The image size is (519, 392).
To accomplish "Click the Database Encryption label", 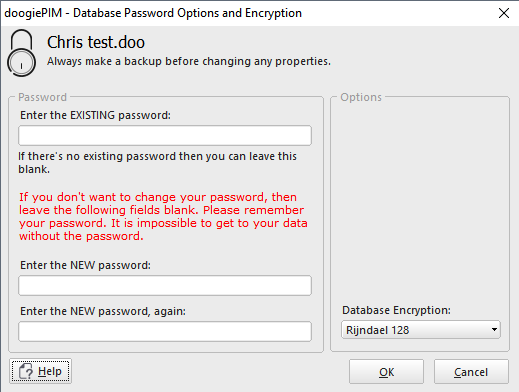I will (396, 310).
